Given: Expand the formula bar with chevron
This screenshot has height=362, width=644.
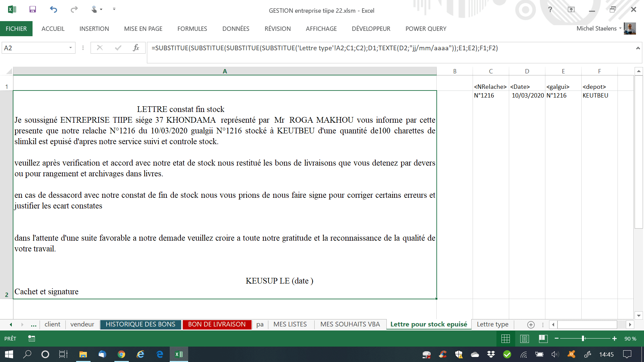Looking at the screenshot, I should tap(638, 48).
